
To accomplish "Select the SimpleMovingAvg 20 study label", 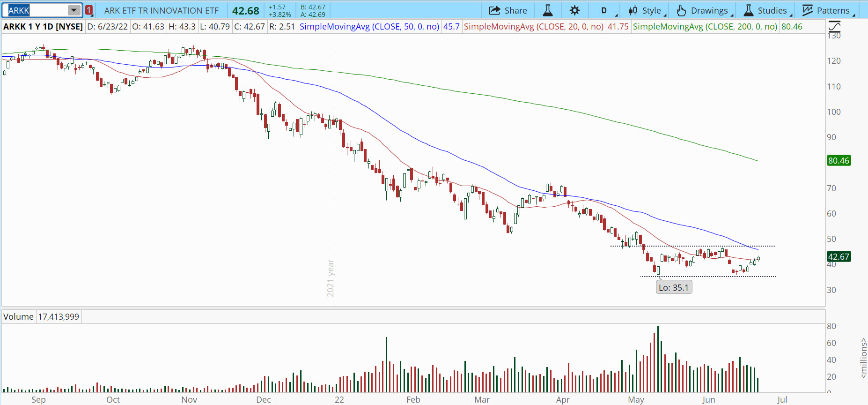I will tap(533, 27).
